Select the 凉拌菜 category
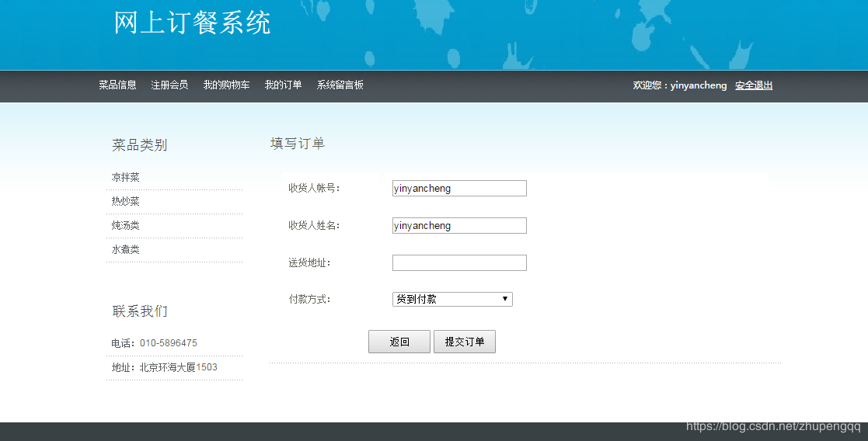This screenshot has width=868, height=441. pyautogui.click(x=126, y=177)
